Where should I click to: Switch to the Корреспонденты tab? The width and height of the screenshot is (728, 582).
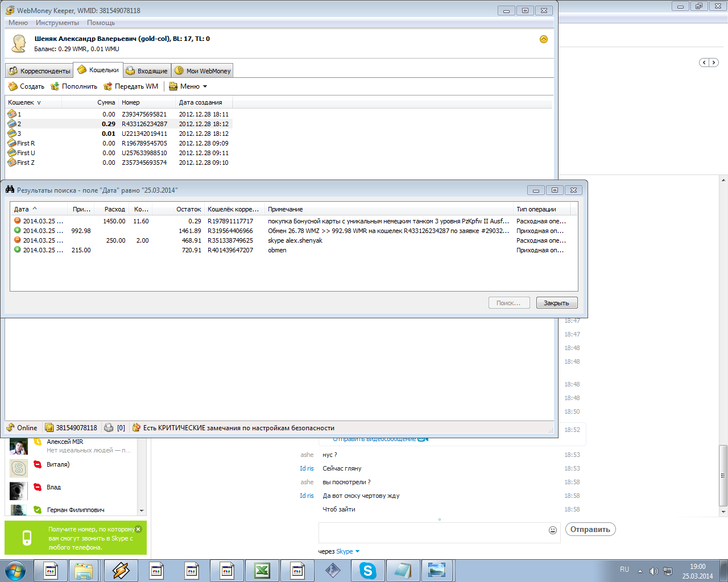tap(40, 71)
